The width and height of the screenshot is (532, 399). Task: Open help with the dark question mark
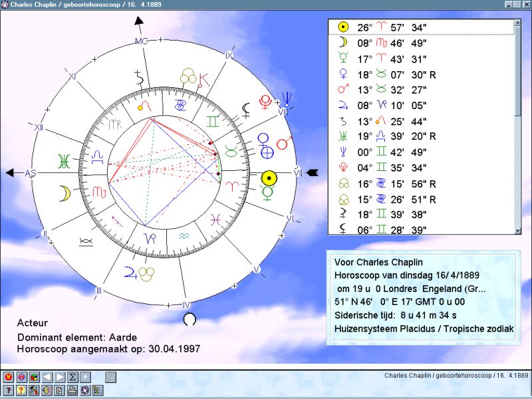coord(9,390)
